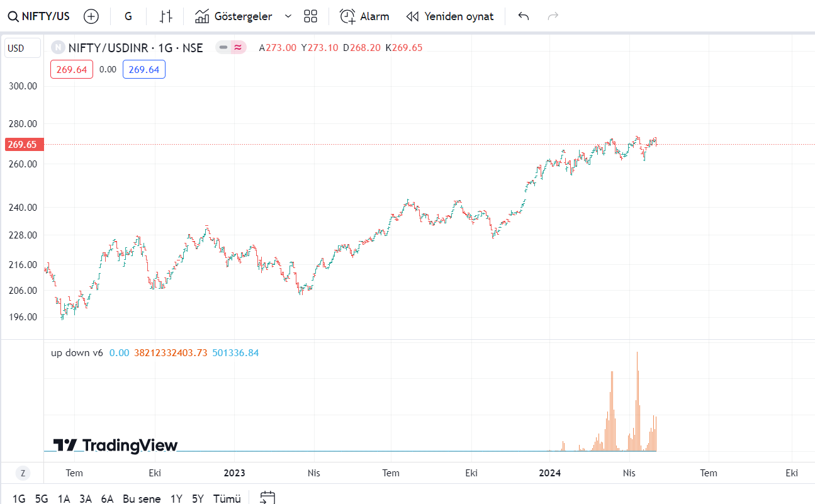Click the NIFTY/USDINR symbol title
The height and width of the screenshot is (504, 815).
[135, 47]
